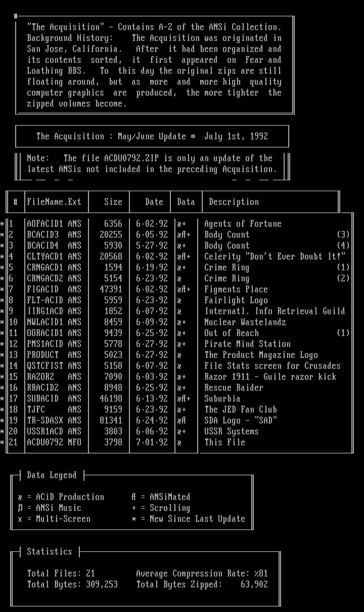Click the ACiD Production symbol in Data Legend
Viewport: 364px width, 612px height.
click(20, 498)
